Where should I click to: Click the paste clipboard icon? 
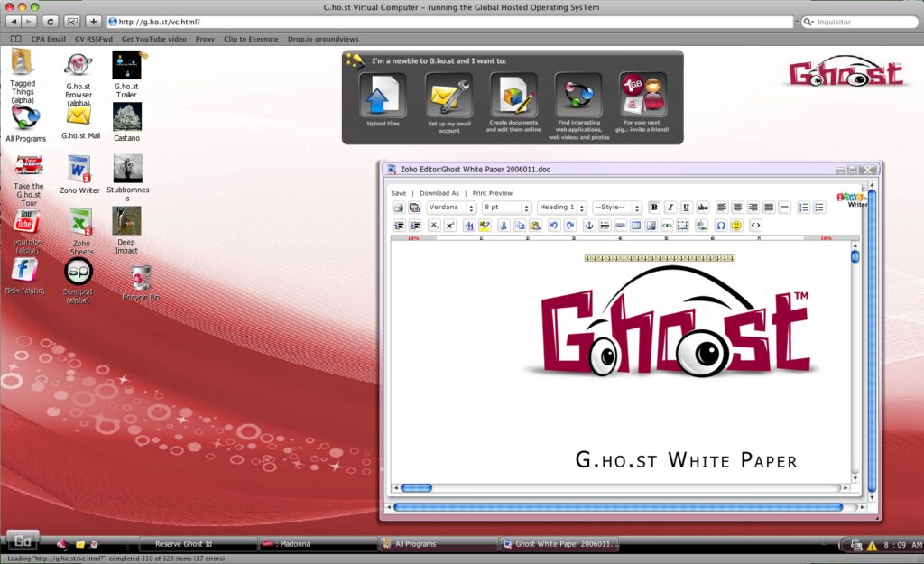[x=535, y=225]
